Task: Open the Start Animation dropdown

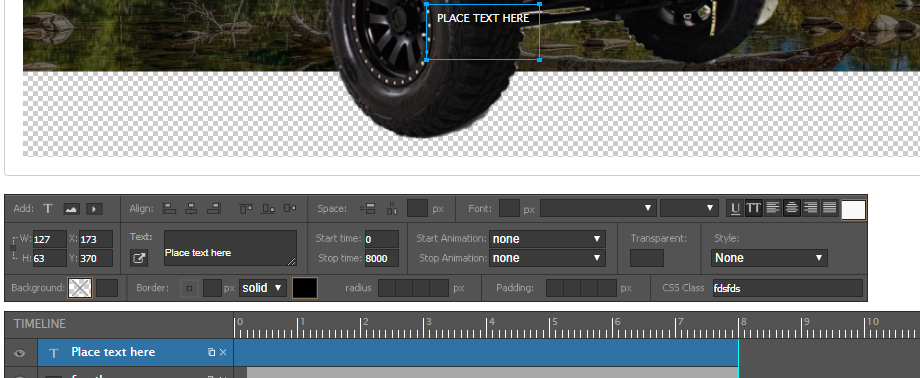Action: pyautogui.click(x=546, y=239)
